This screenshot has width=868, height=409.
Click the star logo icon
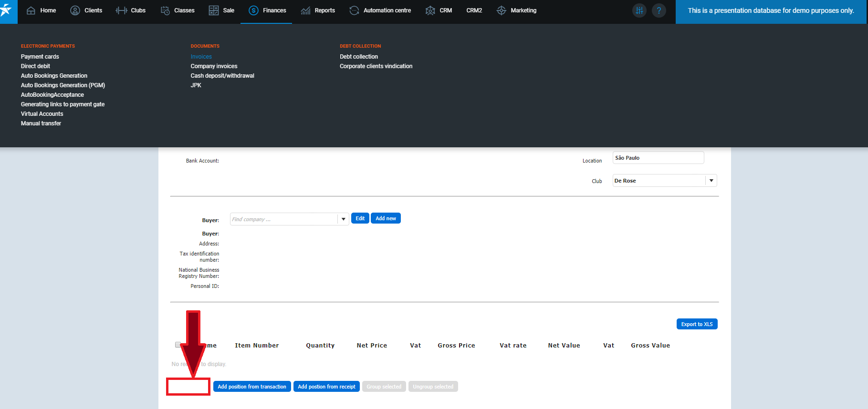[7, 10]
